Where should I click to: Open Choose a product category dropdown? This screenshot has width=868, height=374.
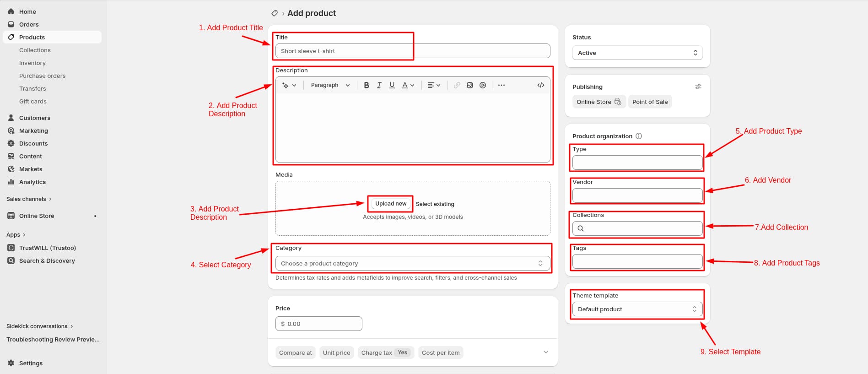[413, 263]
